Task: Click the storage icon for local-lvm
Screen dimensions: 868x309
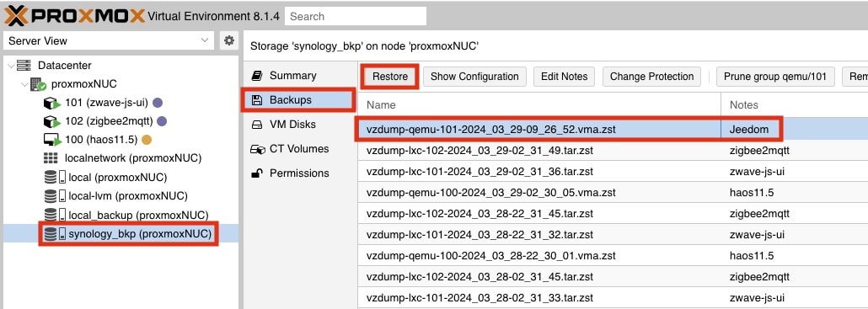Action: coord(55,196)
